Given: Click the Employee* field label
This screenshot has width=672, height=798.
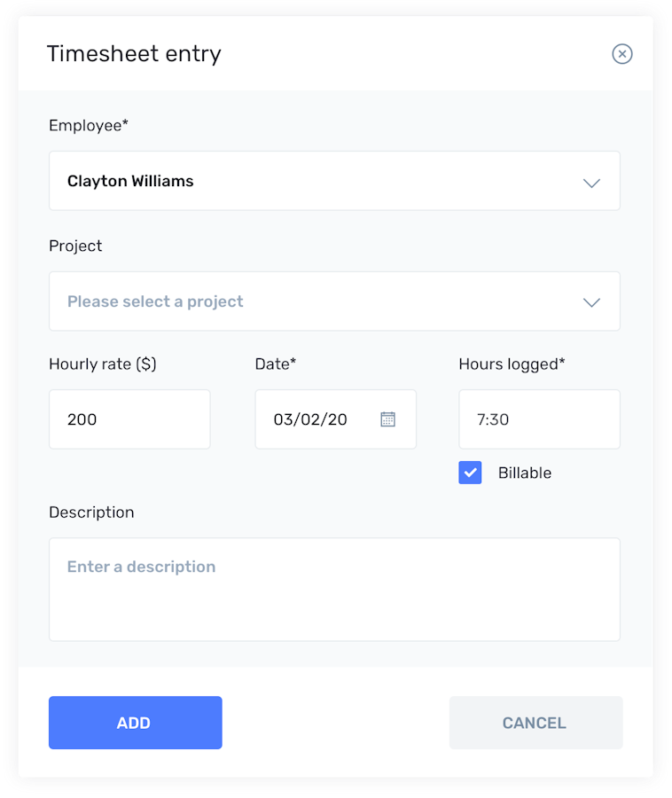Looking at the screenshot, I should pyautogui.click(x=89, y=126).
